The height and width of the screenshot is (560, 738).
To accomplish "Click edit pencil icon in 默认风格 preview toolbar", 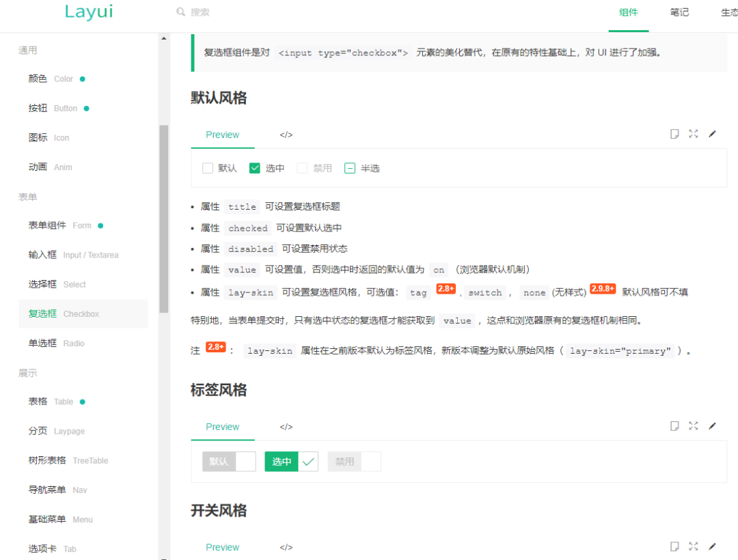I will 712,134.
